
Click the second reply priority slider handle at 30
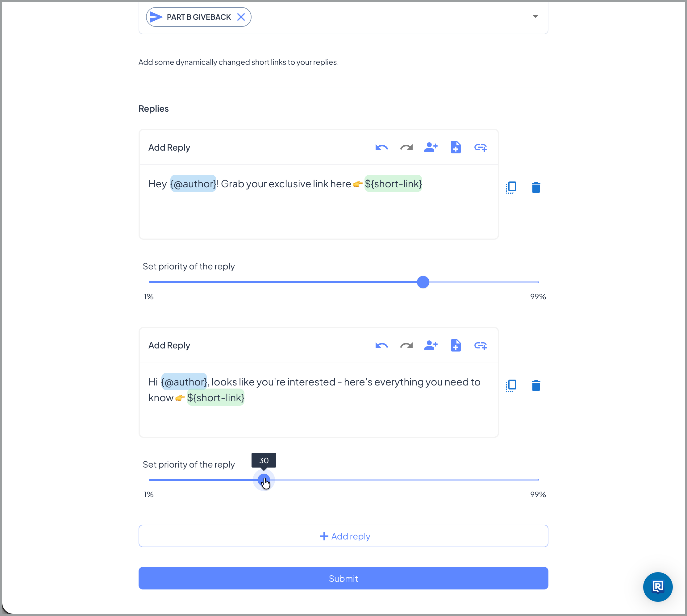[x=264, y=480]
